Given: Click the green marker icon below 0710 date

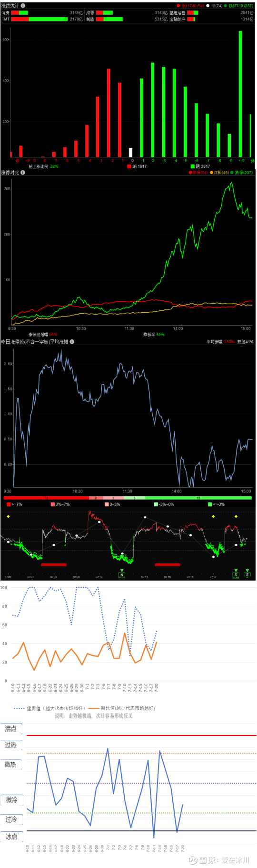Looking at the screenshot, I should 122,574.
